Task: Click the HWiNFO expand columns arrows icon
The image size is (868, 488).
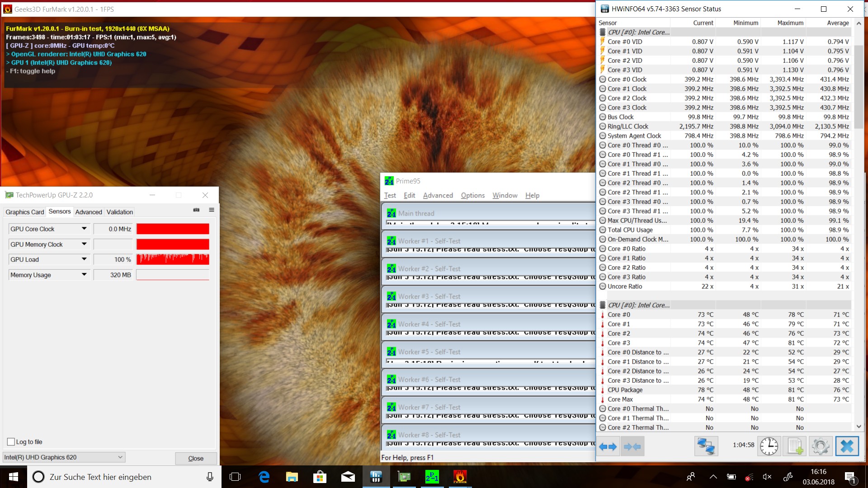Action: 608,447
